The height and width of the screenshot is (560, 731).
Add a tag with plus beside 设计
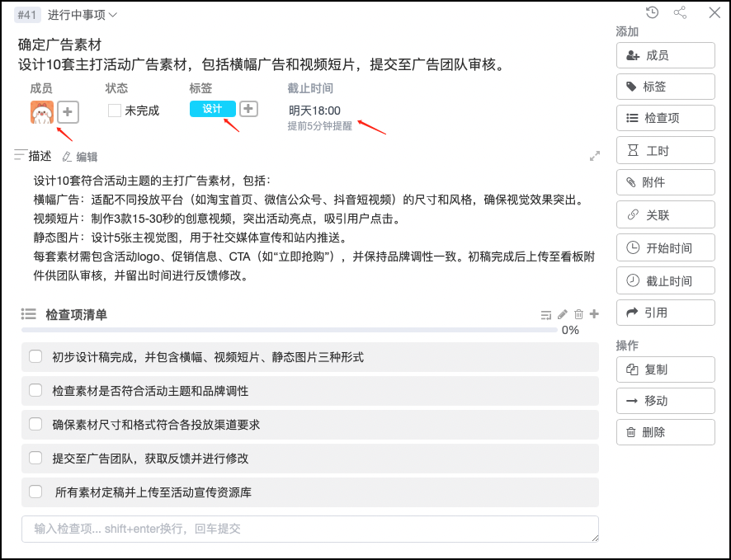[x=248, y=109]
